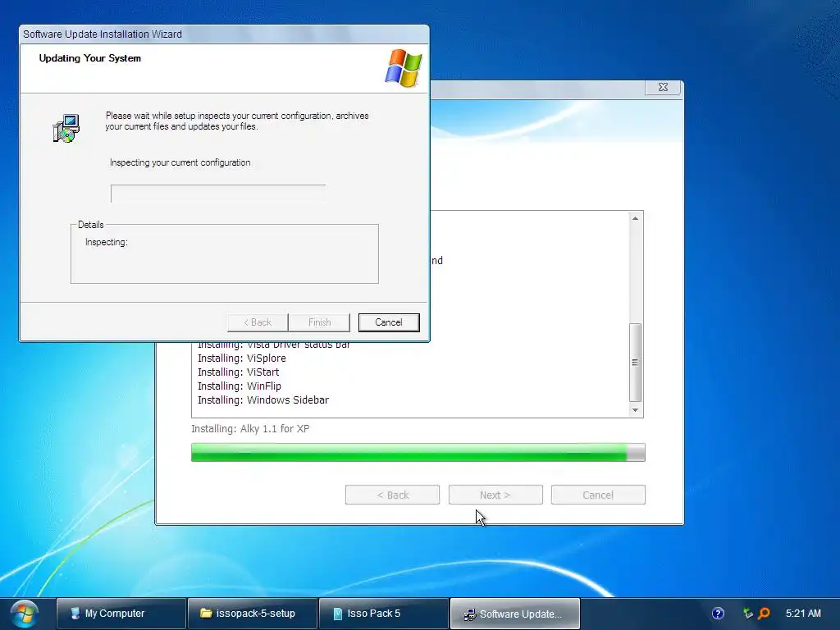Screen dimensions: 840x630
Task: Click the Isso Pack Next button
Action: (495, 495)
